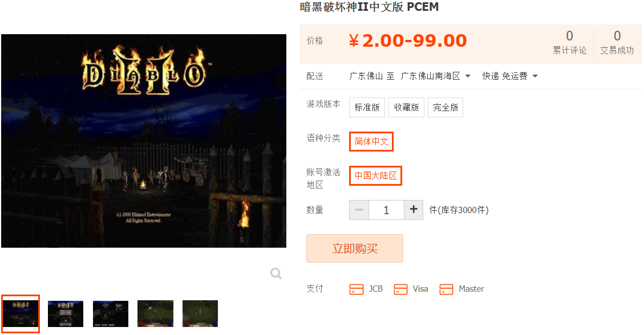Screen dimensions: 644x335
Task: Choose the 完全版 game version option
Action: [x=445, y=108]
